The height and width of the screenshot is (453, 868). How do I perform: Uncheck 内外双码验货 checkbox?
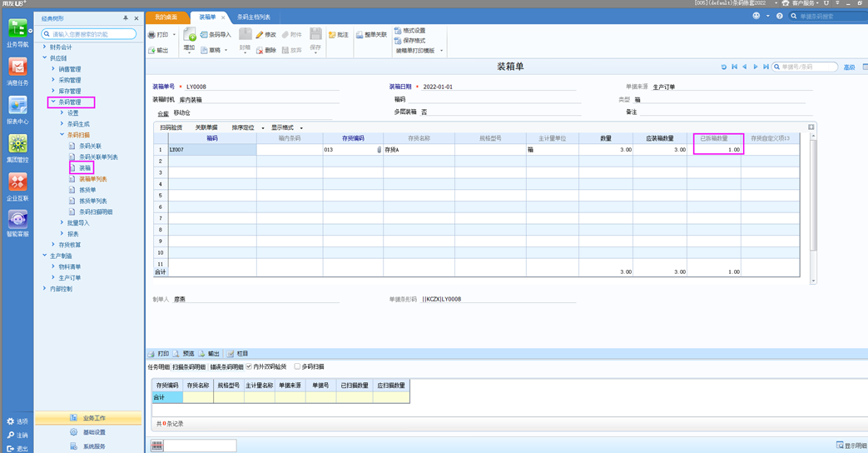tap(249, 366)
